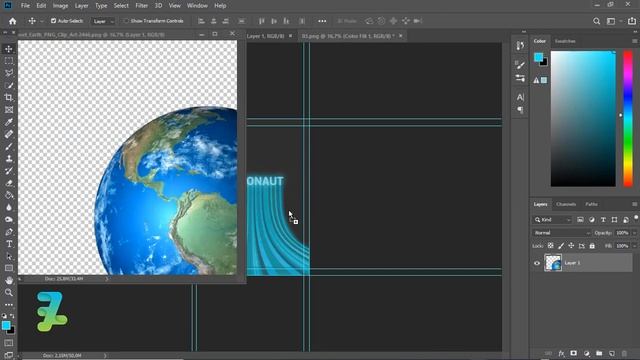Create a new group folder icon
This screenshot has width=640, height=360.
599,353
